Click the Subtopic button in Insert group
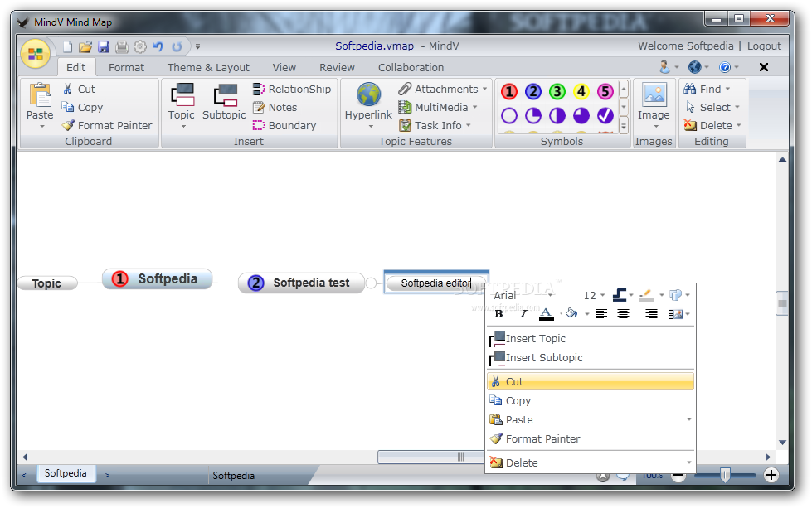 pyautogui.click(x=224, y=103)
